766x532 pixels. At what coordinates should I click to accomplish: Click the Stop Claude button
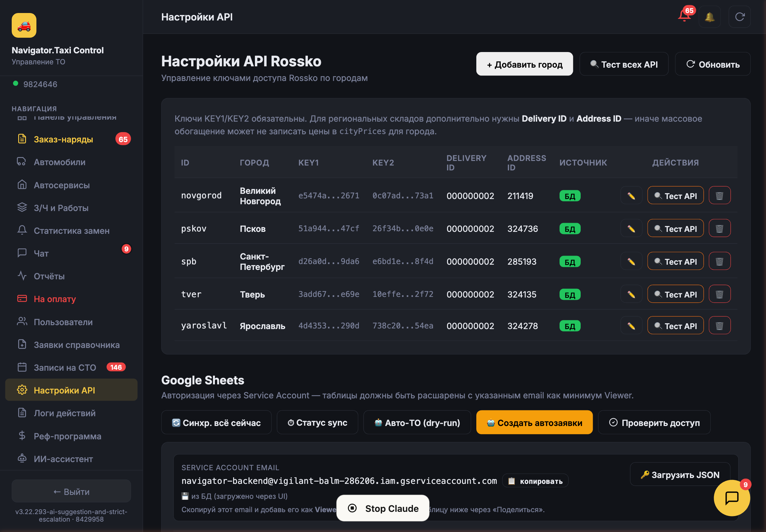(383, 508)
